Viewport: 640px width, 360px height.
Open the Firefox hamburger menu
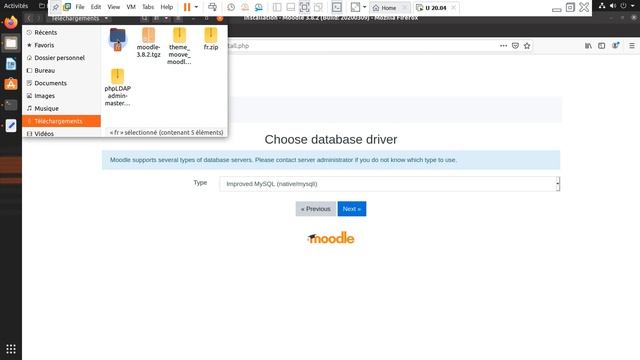point(632,46)
